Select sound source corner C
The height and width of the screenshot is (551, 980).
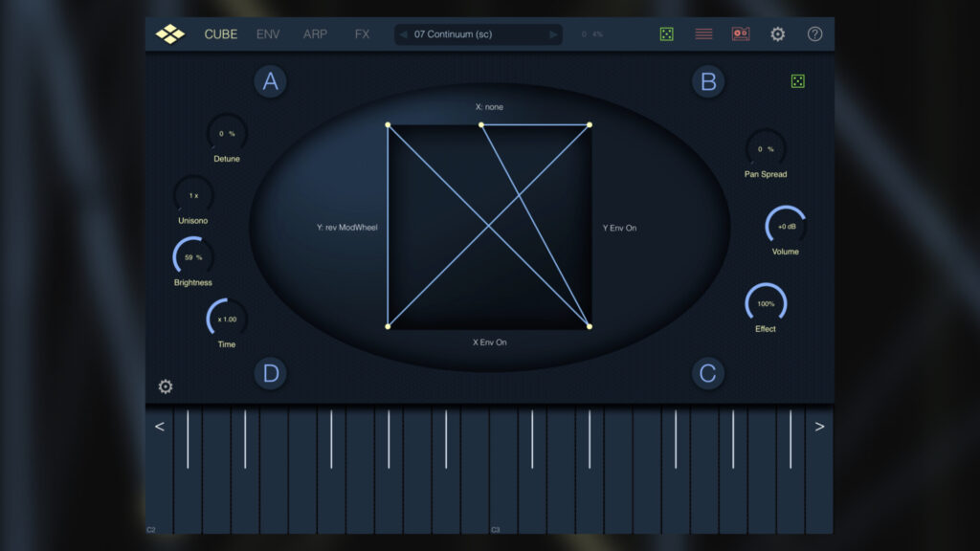tap(707, 373)
